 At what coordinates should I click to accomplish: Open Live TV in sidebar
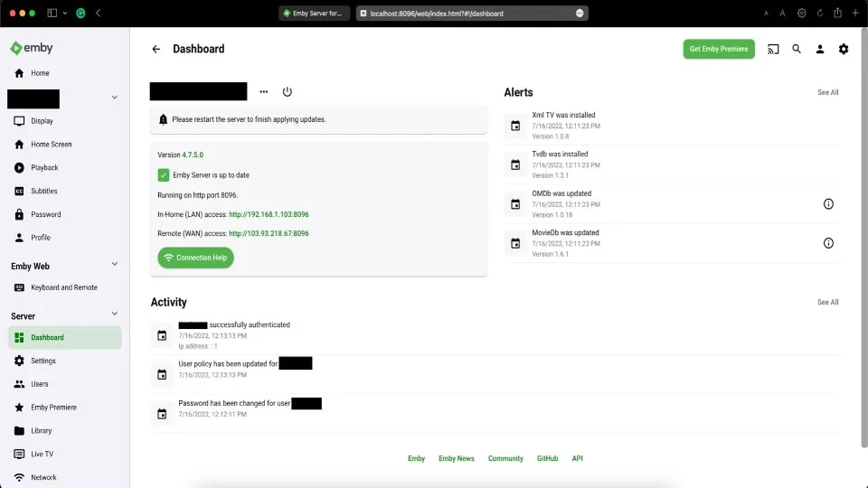click(x=65, y=454)
